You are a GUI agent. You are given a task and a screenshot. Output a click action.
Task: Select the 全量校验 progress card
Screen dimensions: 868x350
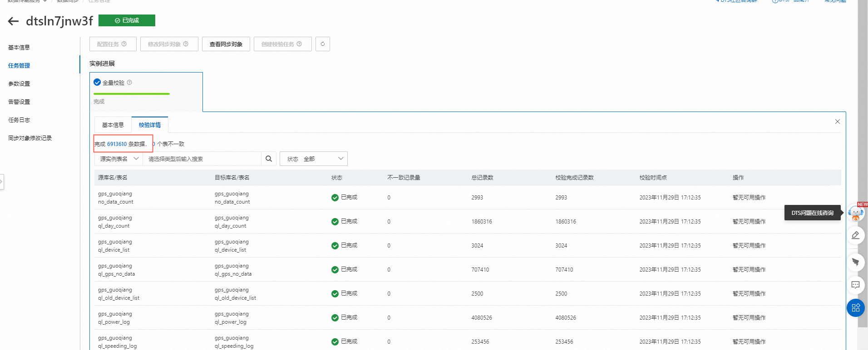point(146,92)
